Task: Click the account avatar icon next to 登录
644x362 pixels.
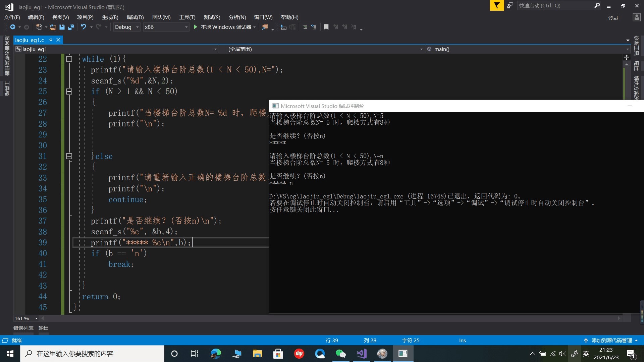Action: pyautogui.click(x=636, y=17)
